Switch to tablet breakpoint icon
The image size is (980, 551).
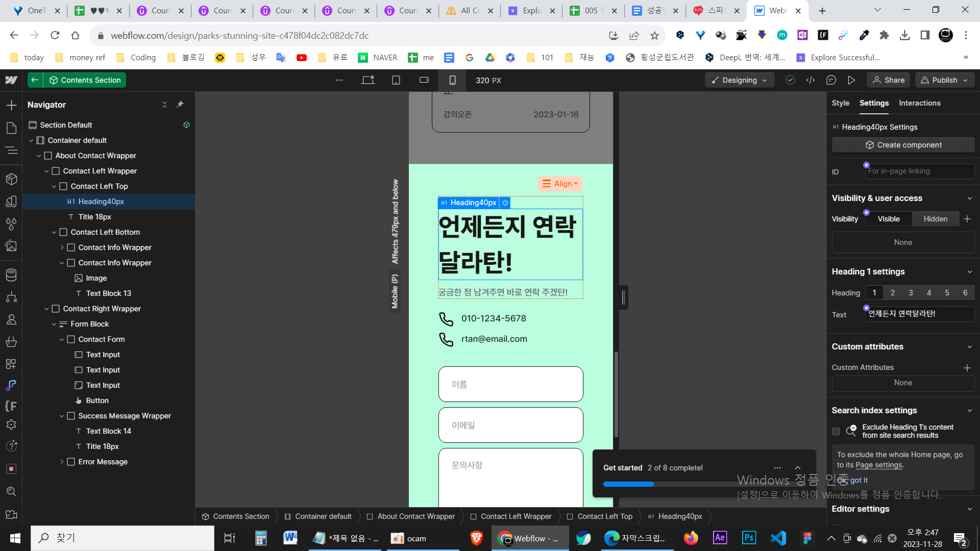396,80
